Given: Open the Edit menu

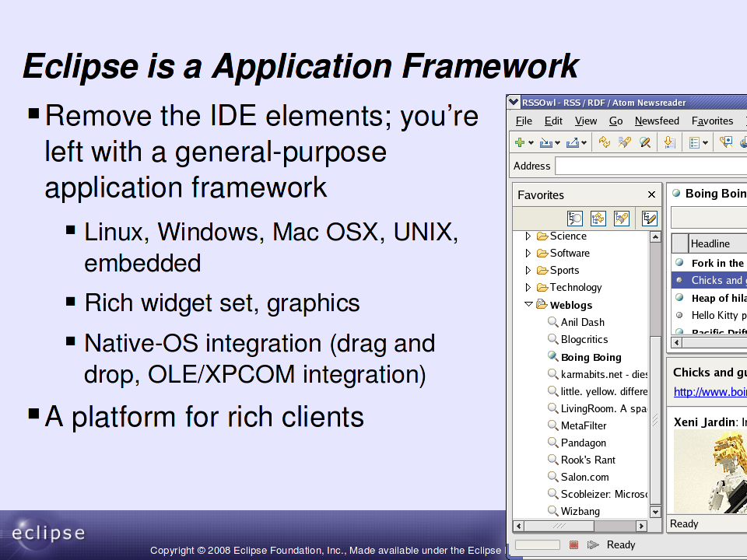Looking at the screenshot, I should pos(553,121).
